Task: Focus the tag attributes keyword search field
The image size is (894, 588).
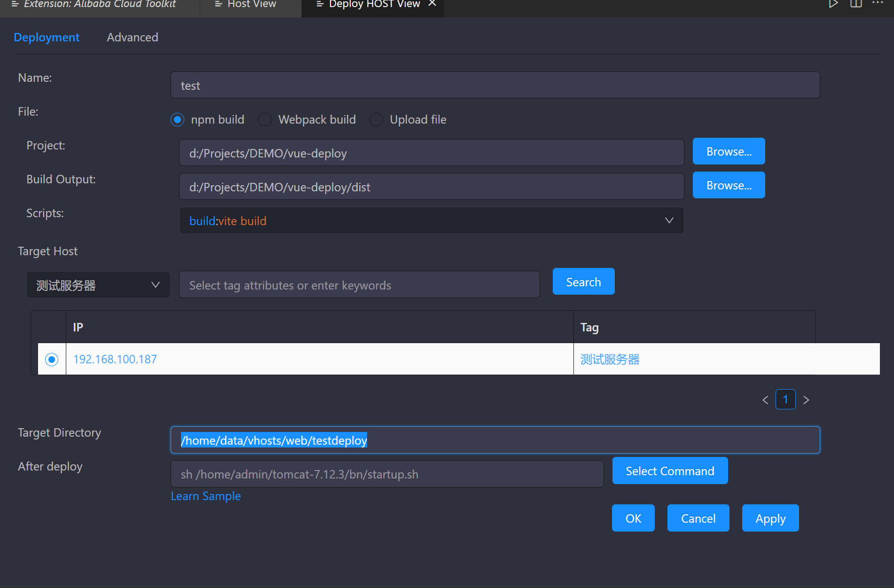Action: 360,285
